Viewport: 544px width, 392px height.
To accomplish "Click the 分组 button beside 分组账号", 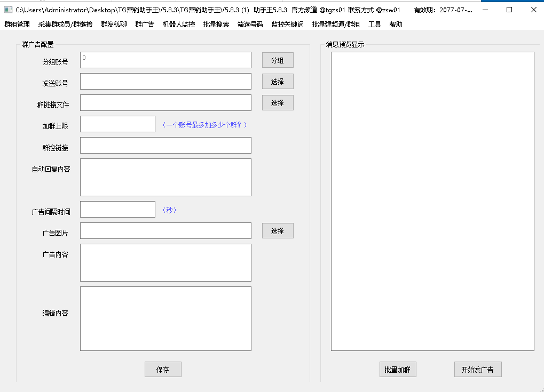I will coord(277,60).
